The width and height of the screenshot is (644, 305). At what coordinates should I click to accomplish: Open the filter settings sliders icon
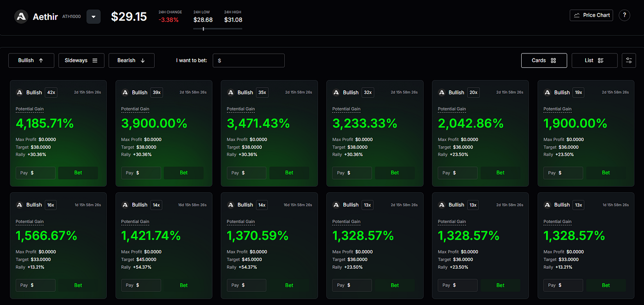(629, 60)
